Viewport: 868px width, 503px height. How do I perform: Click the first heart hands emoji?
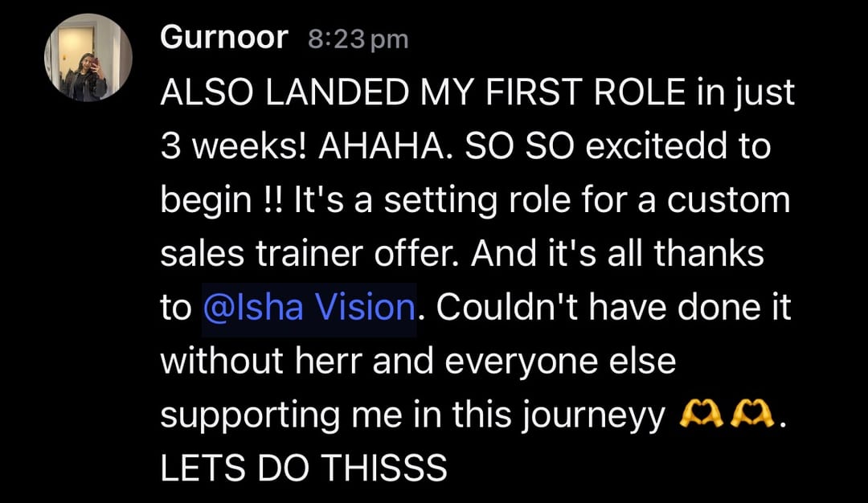tap(701, 415)
